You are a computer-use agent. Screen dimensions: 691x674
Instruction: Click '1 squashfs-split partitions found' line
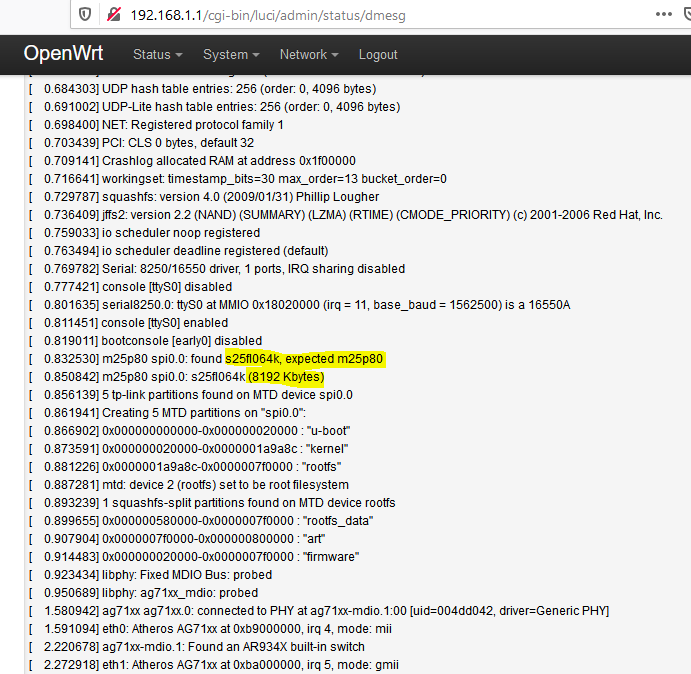pos(212,503)
